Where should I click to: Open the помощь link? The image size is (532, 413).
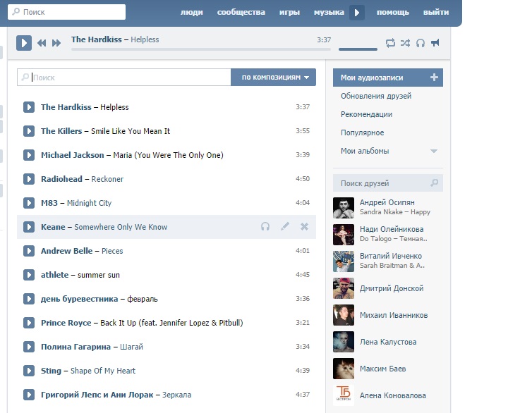coord(393,12)
